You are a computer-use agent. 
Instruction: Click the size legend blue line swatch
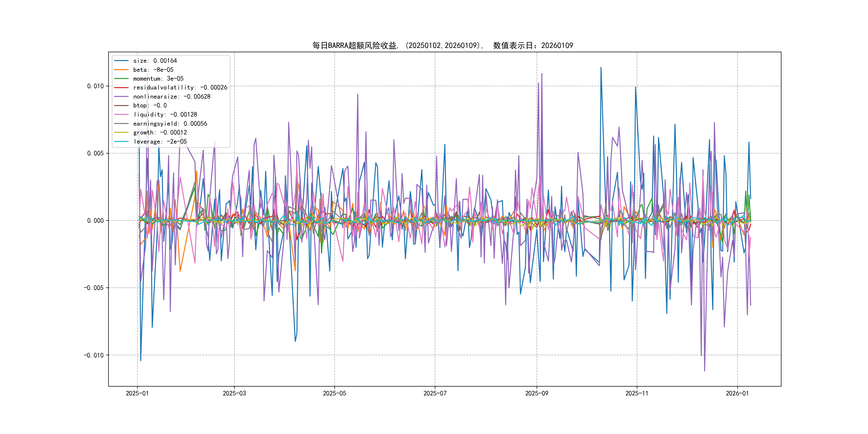121,61
